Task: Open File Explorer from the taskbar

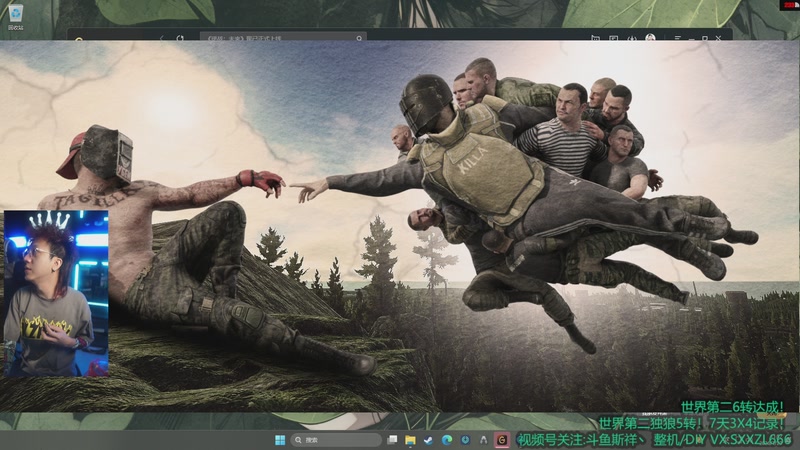Action: click(410, 440)
